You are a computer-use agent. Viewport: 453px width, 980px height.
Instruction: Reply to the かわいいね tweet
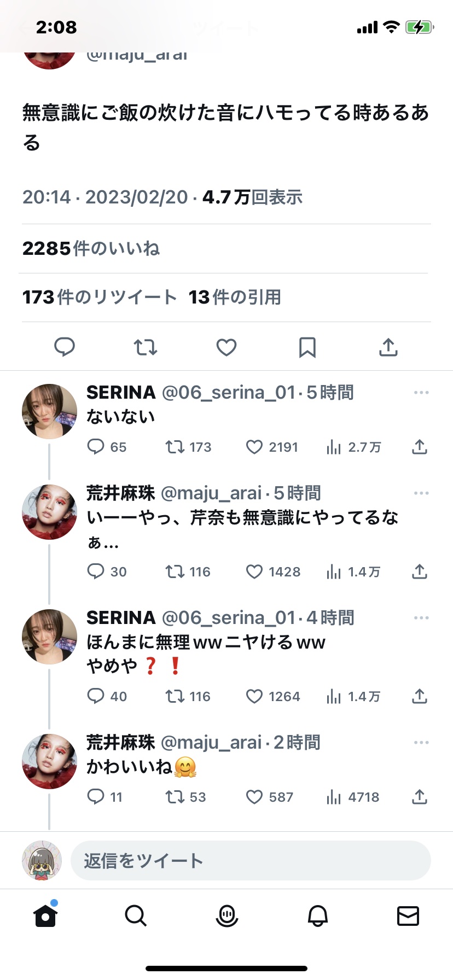[x=96, y=797]
